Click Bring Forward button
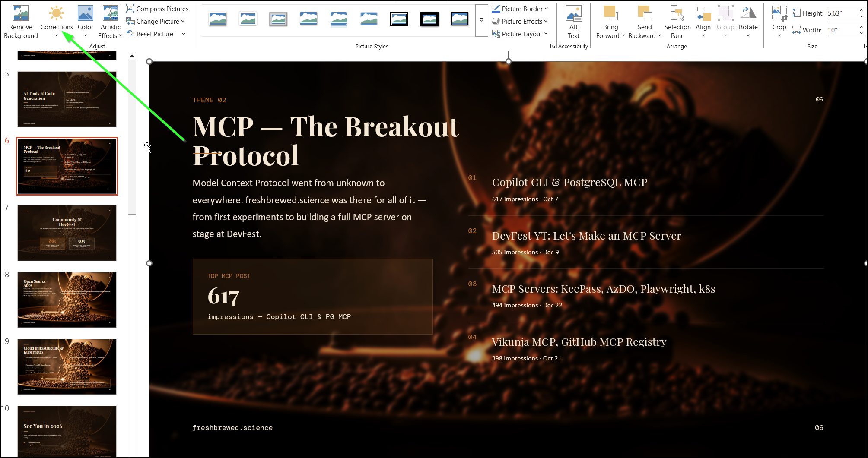Viewport: 868px width, 458px height. (610, 22)
